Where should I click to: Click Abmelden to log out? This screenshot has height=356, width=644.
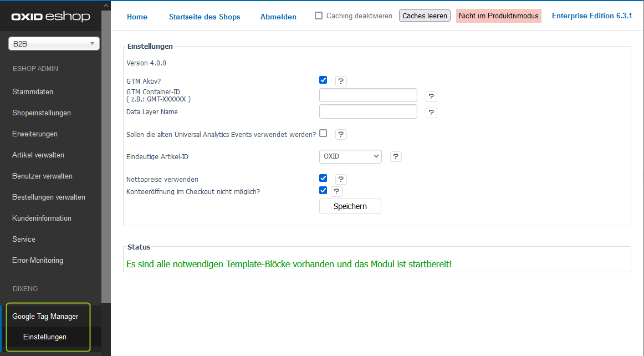(x=278, y=17)
